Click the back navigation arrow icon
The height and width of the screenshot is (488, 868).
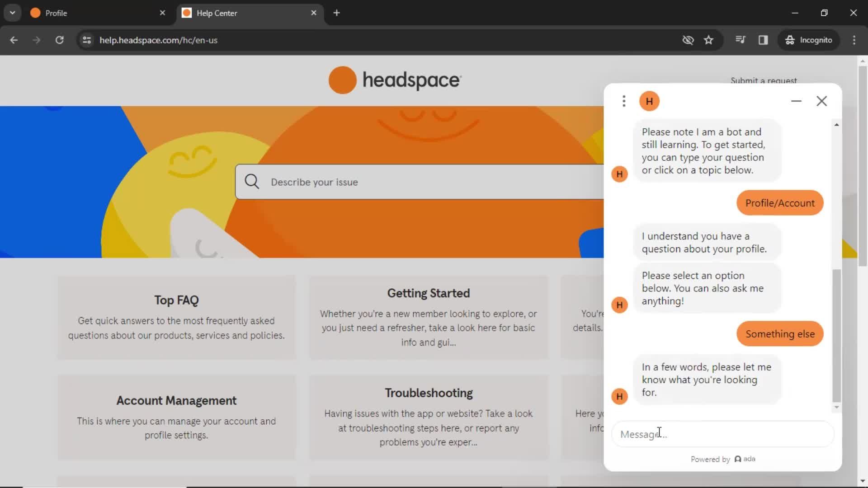click(14, 40)
